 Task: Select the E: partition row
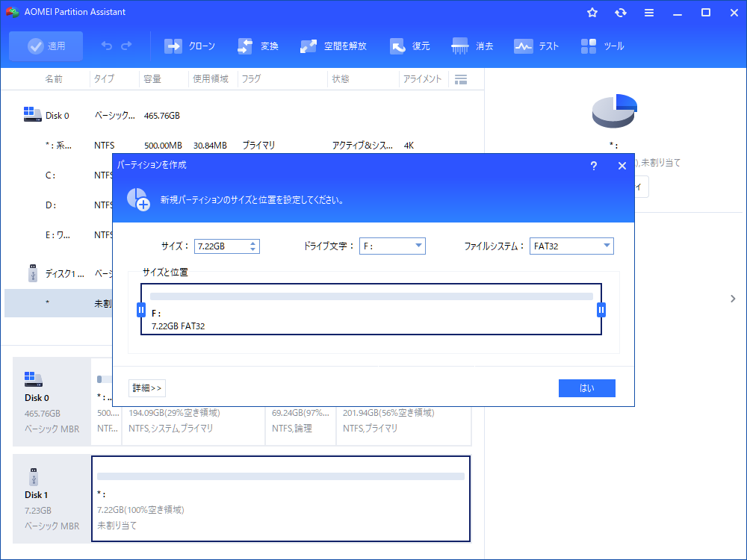click(58, 234)
